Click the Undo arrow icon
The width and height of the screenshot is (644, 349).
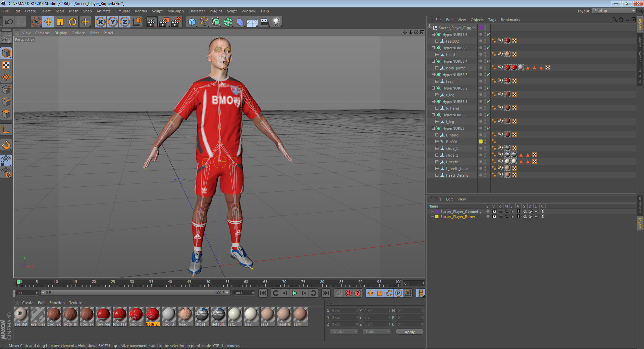(9, 22)
